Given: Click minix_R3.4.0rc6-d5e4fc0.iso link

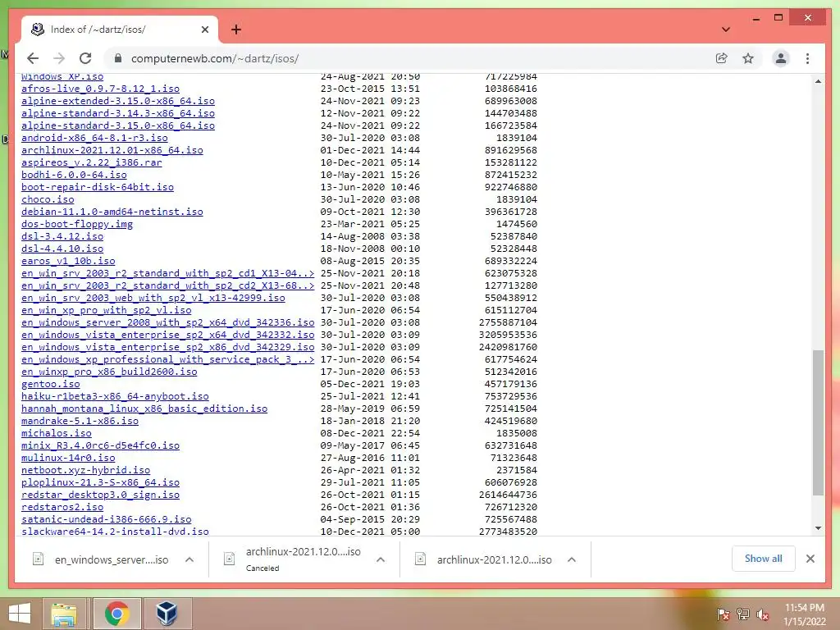Looking at the screenshot, I should click(100, 446).
